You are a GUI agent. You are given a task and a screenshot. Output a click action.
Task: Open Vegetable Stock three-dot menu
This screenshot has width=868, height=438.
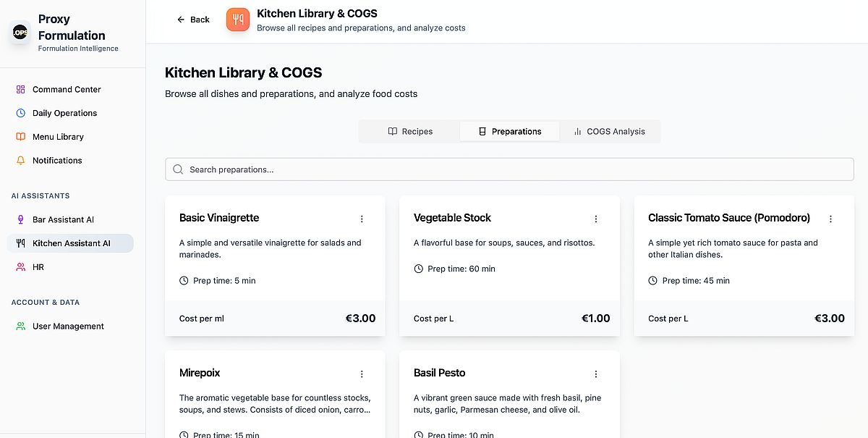(596, 219)
